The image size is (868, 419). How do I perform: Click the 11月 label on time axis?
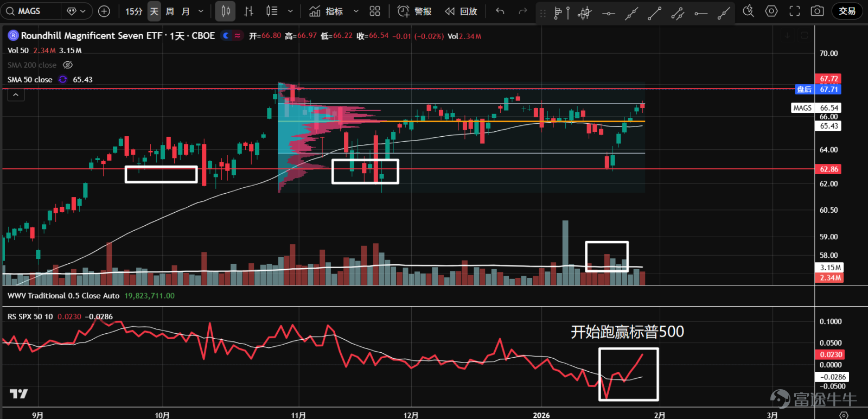pyautogui.click(x=298, y=415)
